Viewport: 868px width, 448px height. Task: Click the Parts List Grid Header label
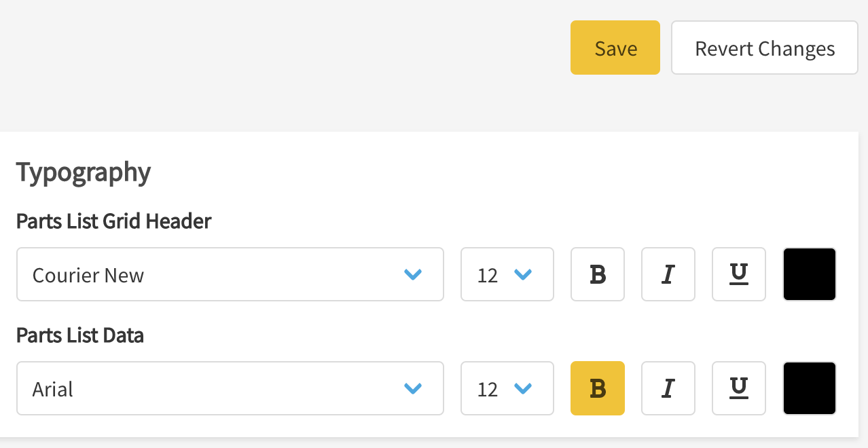(x=114, y=221)
